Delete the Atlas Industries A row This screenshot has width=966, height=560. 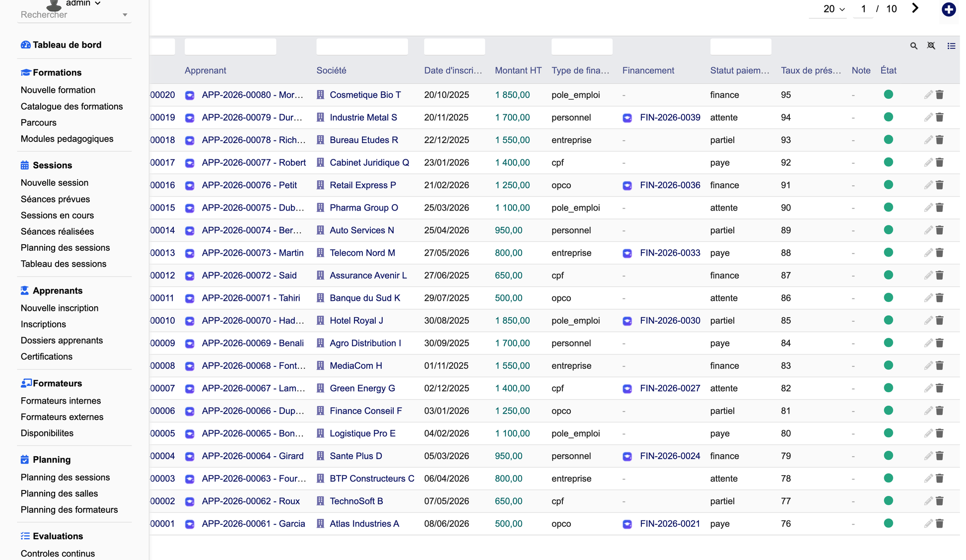click(x=940, y=524)
